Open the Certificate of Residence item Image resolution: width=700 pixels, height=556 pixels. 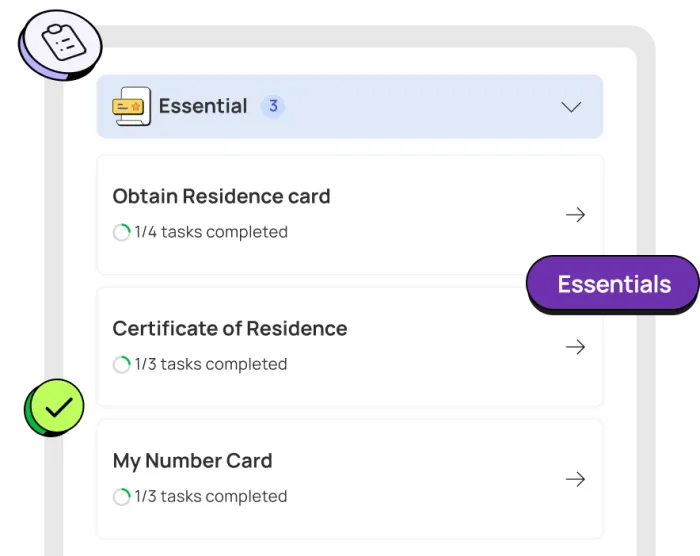click(230, 329)
